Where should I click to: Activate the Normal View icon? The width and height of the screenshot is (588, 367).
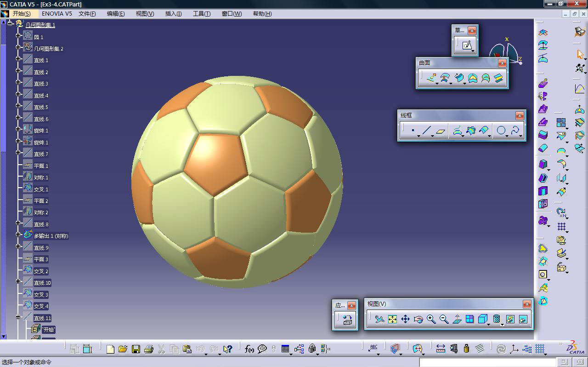tap(457, 319)
